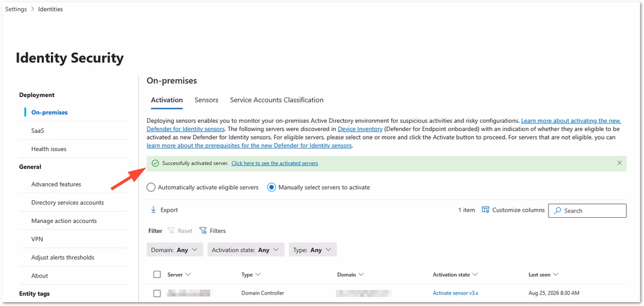Click 'Click here to see the activated servers'
Screen dimensions: 644x306
(274, 163)
